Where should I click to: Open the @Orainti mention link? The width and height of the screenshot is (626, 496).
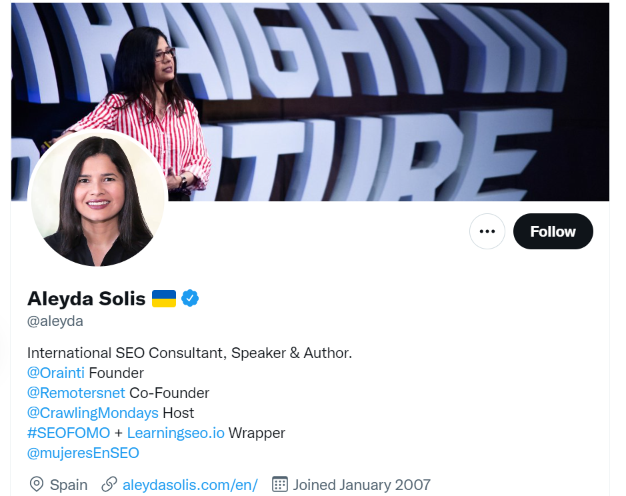(x=56, y=373)
